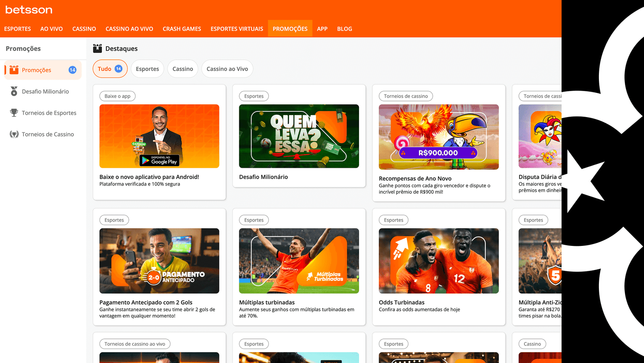Viewport: 644px width, 363px height.
Task: Open the Pagamento Antecipado com 2 Gols title
Action: (x=146, y=302)
